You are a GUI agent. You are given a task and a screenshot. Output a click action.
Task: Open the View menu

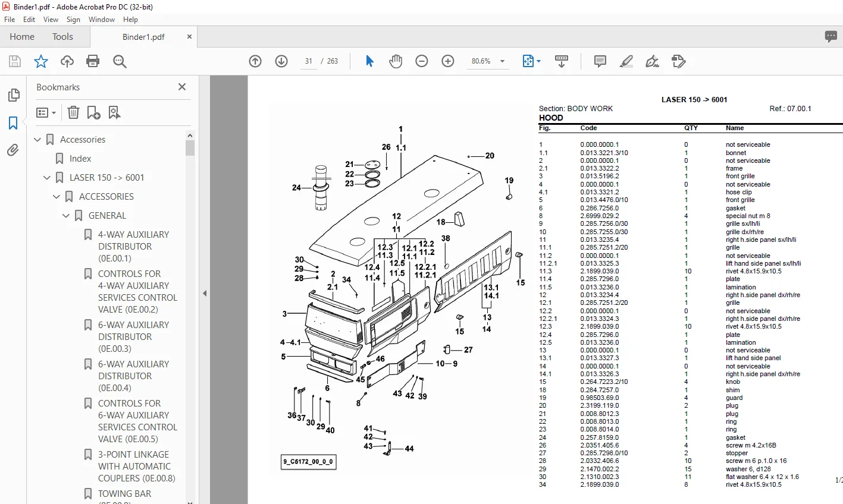(51, 20)
